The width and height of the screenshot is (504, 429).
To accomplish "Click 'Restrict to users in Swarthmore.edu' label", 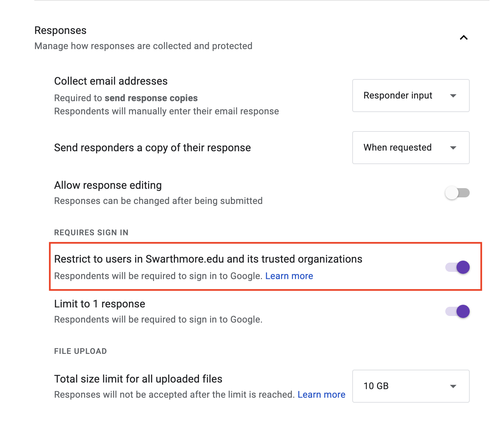I will [x=208, y=259].
